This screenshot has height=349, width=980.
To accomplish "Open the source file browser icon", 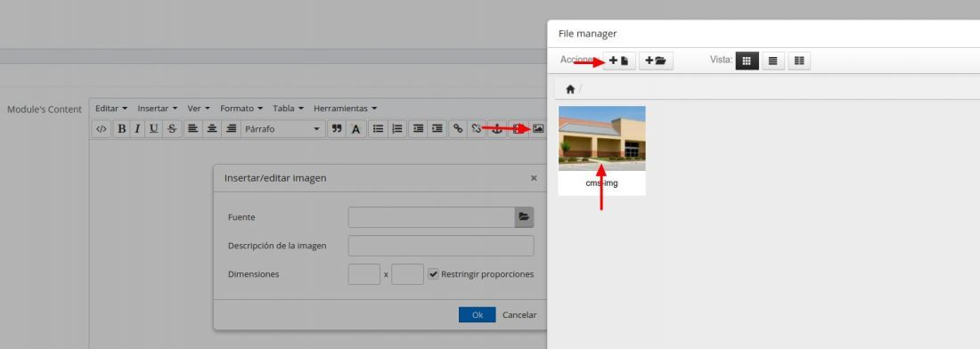I will click(524, 216).
